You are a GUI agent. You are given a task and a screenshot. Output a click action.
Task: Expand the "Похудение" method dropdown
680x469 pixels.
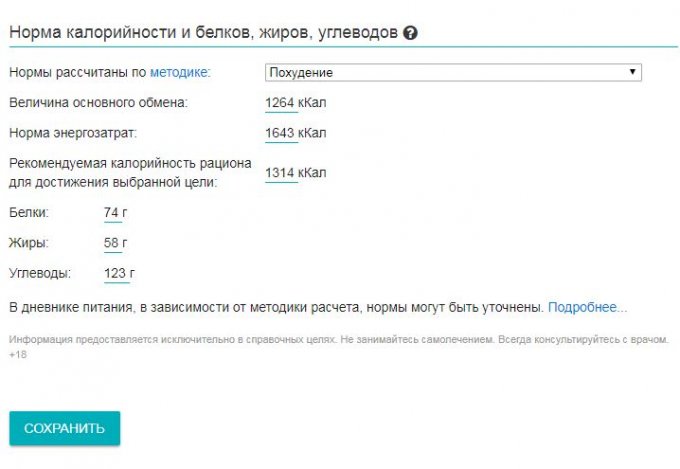click(x=453, y=72)
